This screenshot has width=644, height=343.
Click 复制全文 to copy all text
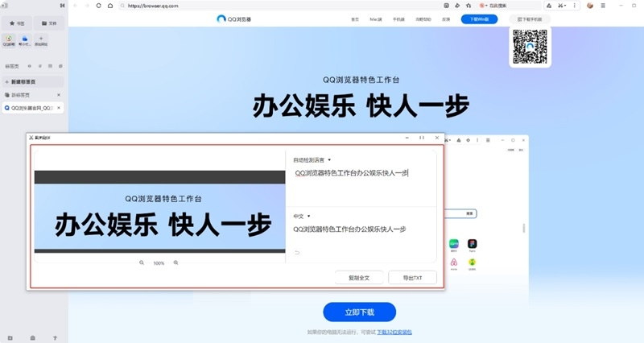pos(359,278)
